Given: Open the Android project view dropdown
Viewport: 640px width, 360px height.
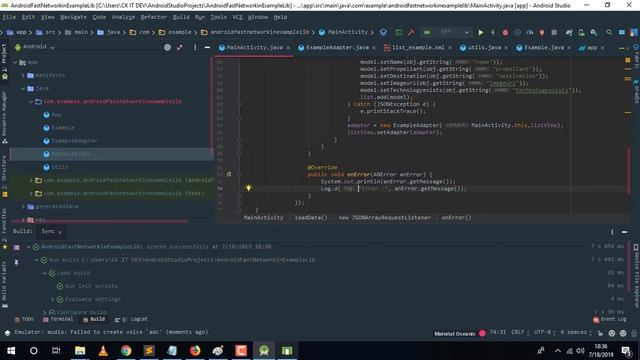Looking at the screenshot, I should (x=35, y=47).
